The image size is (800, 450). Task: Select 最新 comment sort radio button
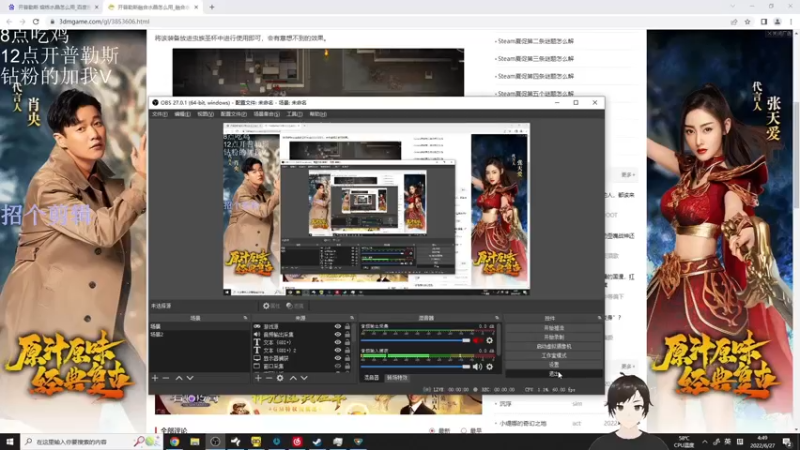coord(432,431)
